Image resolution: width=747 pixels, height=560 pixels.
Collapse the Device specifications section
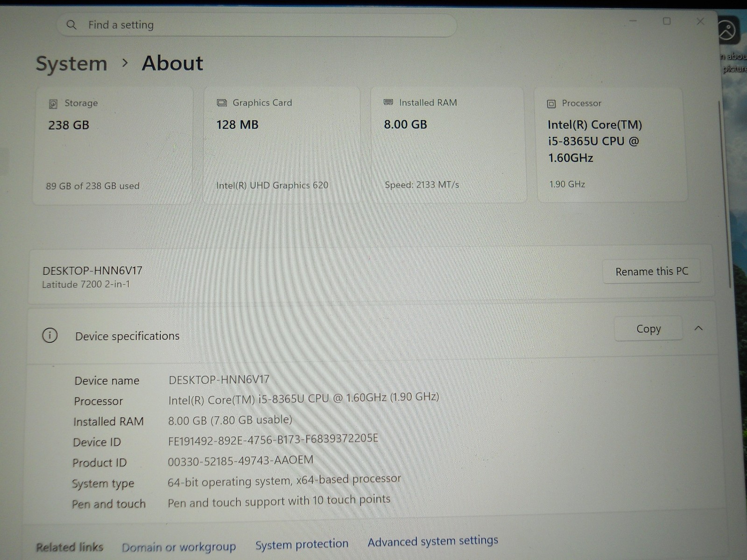(698, 329)
